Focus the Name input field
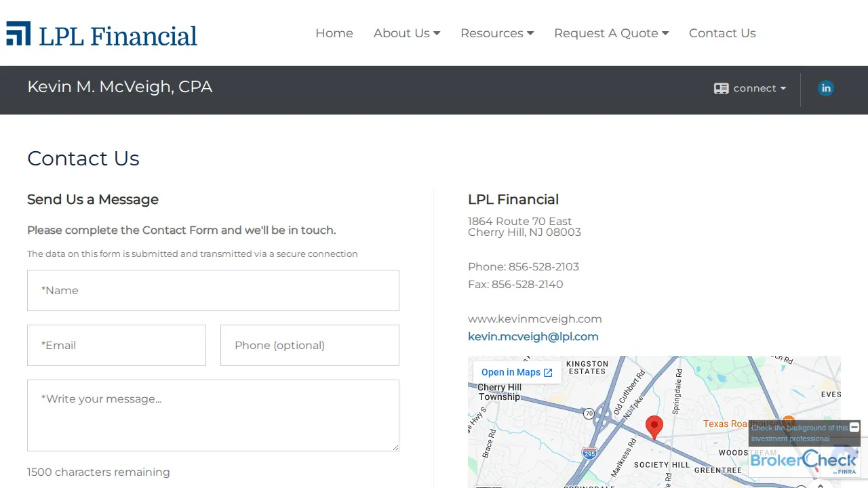Screen dimensions: 868x488 pos(213,290)
